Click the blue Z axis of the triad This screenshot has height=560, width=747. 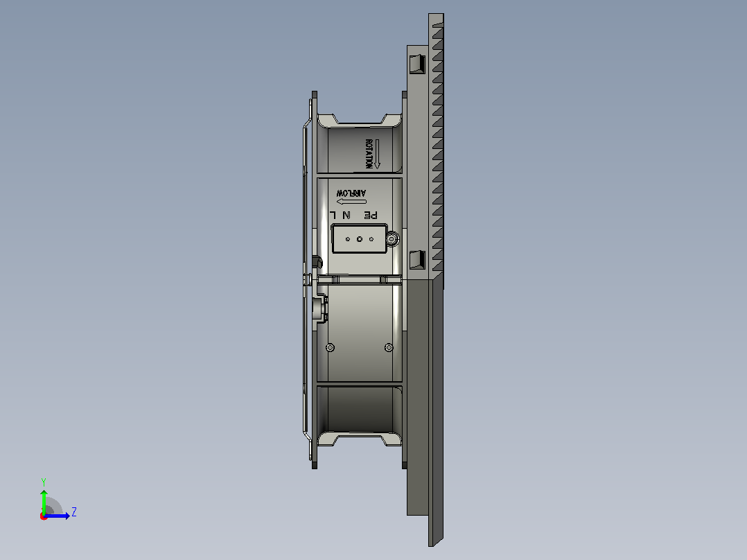(x=58, y=516)
